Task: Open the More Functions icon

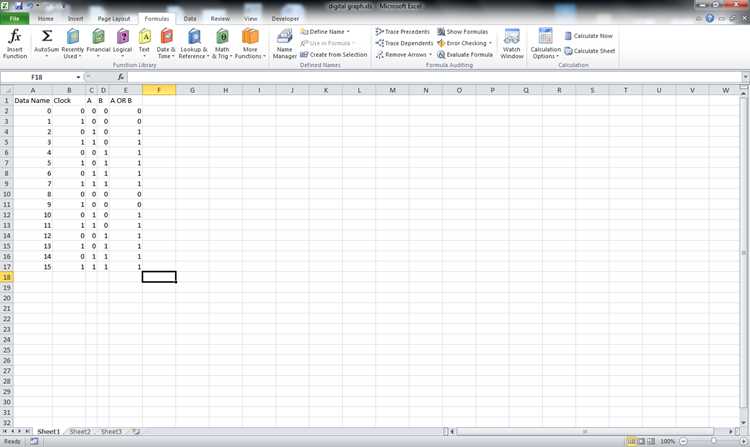Action: pos(250,36)
